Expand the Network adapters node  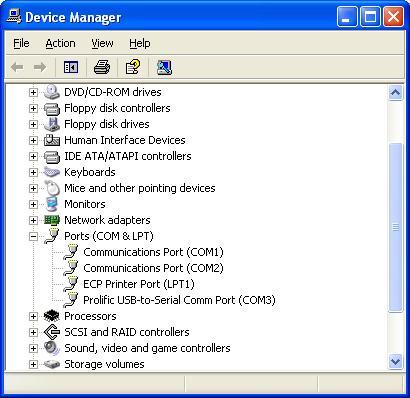click(x=33, y=220)
